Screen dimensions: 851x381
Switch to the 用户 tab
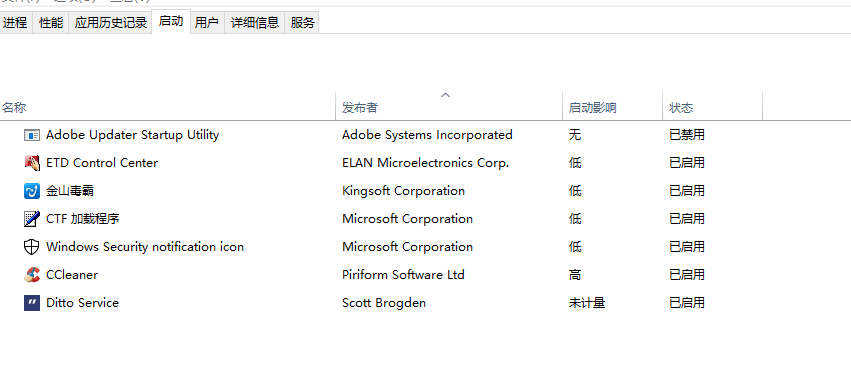click(x=207, y=23)
